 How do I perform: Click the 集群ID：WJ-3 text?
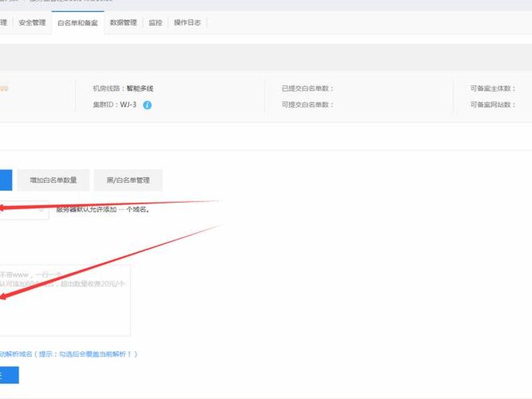coord(114,105)
